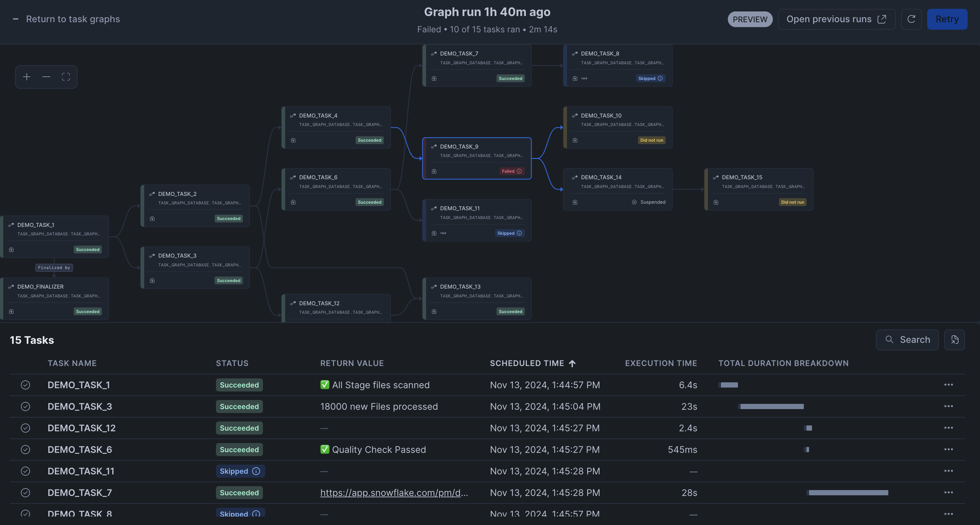Click DEMO_TASK_12 name in the table
The image size is (980, 525).
(x=82, y=428)
